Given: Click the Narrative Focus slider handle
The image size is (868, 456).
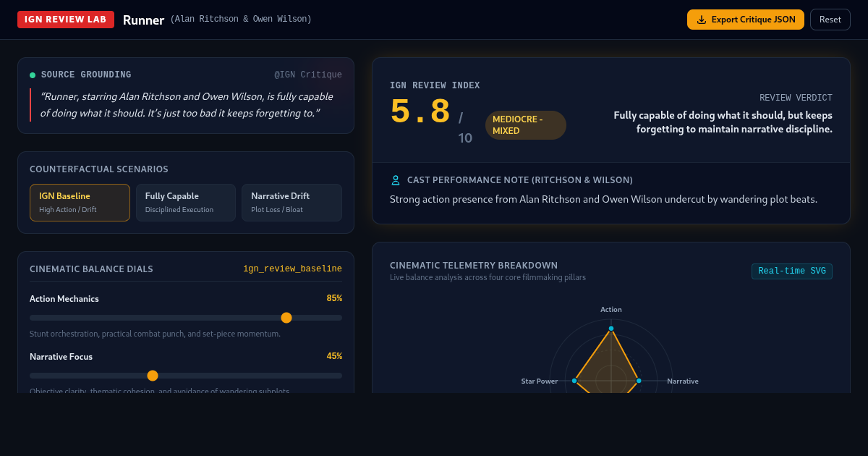Looking at the screenshot, I should pos(153,376).
